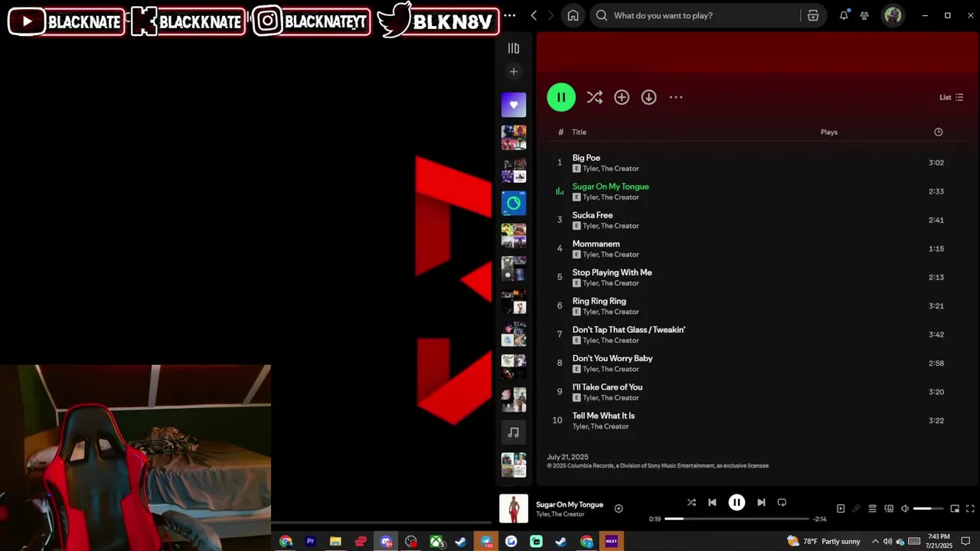
Task: Add the playing song to Liked Songs
Action: click(x=619, y=509)
